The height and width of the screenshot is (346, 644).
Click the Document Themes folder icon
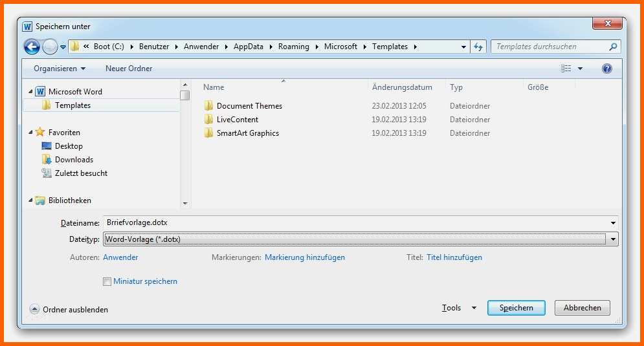click(x=208, y=106)
